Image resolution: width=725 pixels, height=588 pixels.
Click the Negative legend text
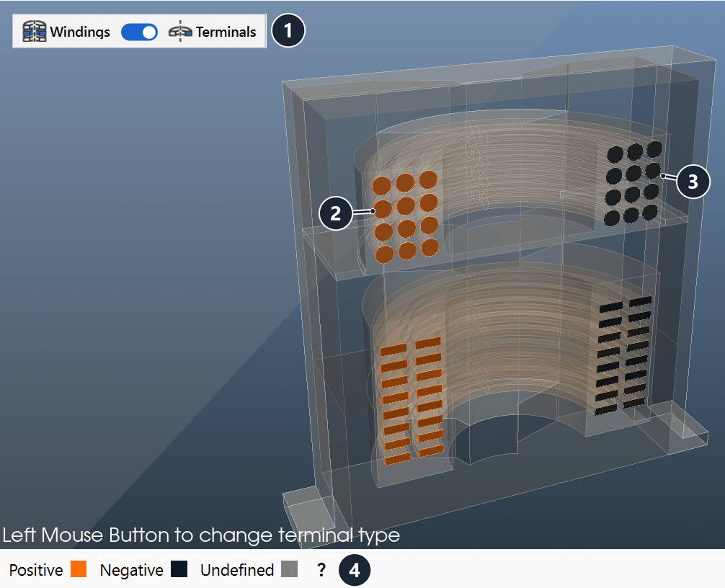[x=131, y=570]
